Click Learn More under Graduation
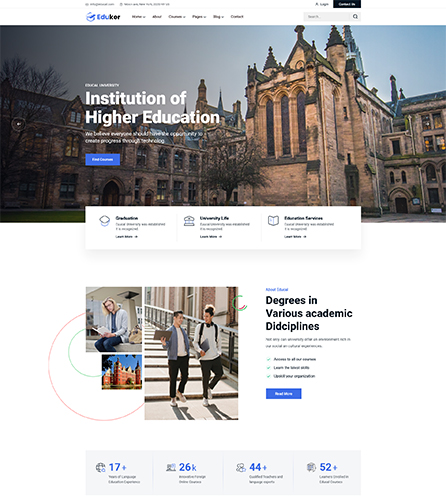This screenshot has height=500, width=446. pyautogui.click(x=127, y=237)
